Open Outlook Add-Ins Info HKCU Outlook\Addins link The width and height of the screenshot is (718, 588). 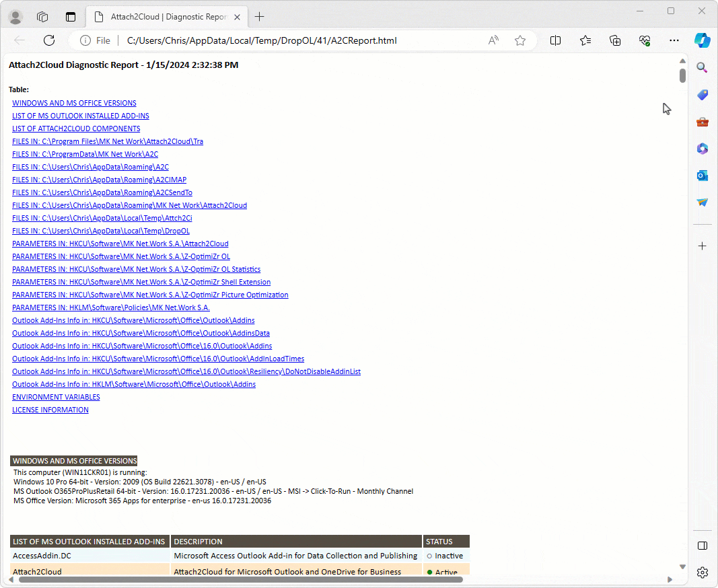coord(133,321)
